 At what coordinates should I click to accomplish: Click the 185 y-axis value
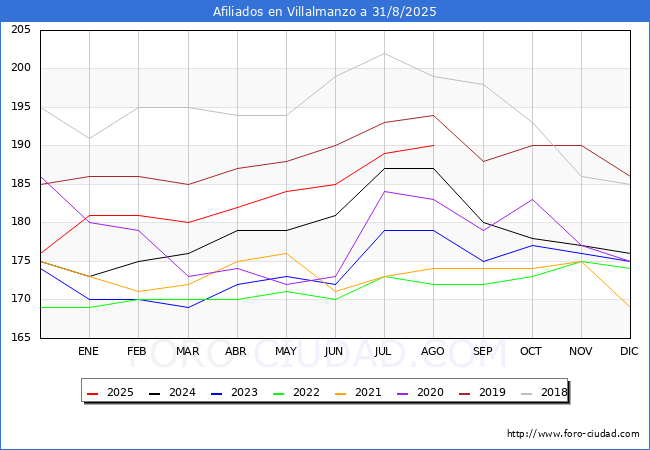coord(21,183)
